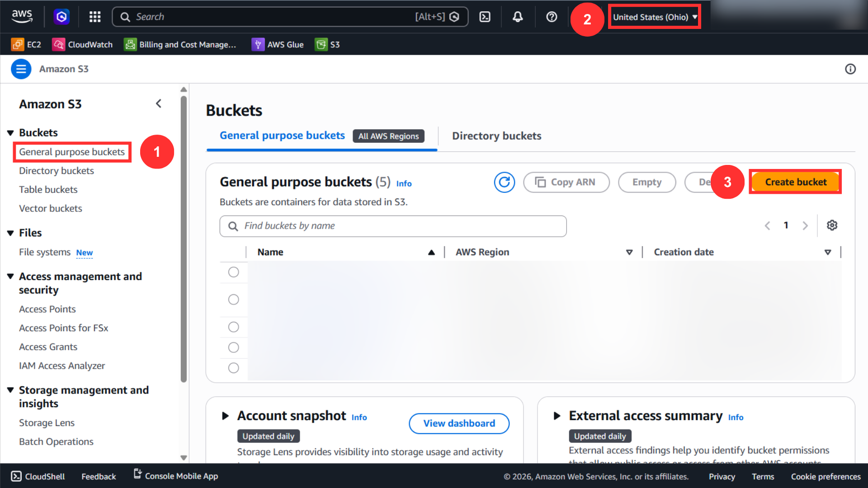The image size is (868, 488).
Task: Go to next page of buckets
Action: 805,225
